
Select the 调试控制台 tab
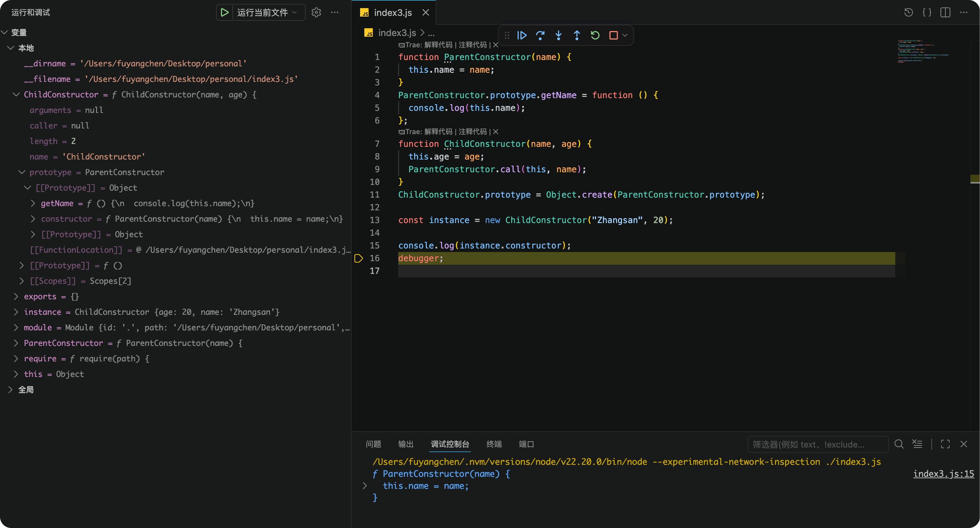point(450,444)
